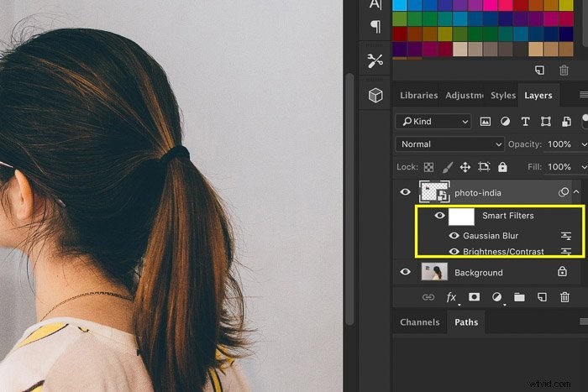Create new group folder icon
The height and width of the screenshot is (392, 588).
click(x=519, y=297)
